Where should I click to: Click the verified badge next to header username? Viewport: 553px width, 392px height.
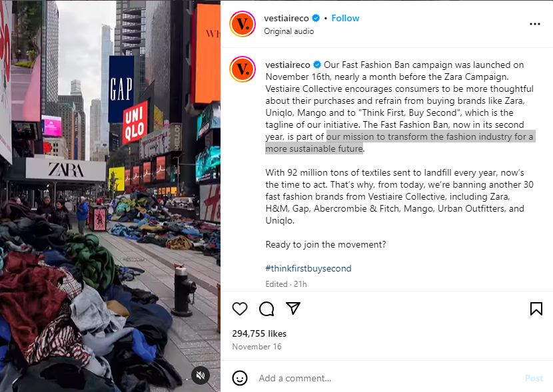(316, 19)
